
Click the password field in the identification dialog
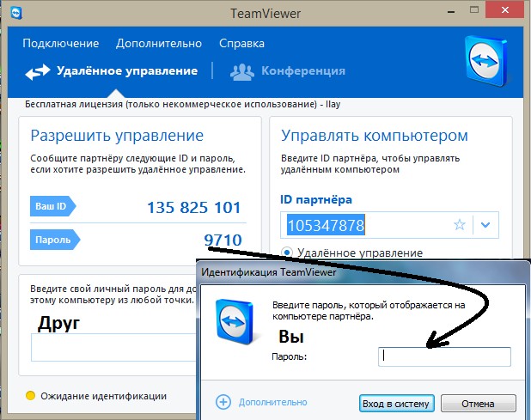coord(444,356)
